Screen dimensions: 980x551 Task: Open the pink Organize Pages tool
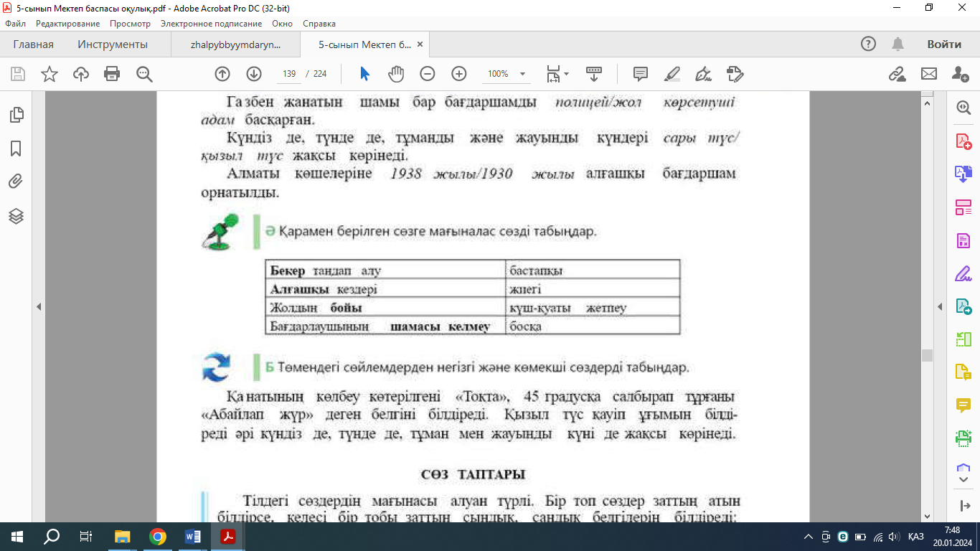pyautogui.click(x=963, y=207)
